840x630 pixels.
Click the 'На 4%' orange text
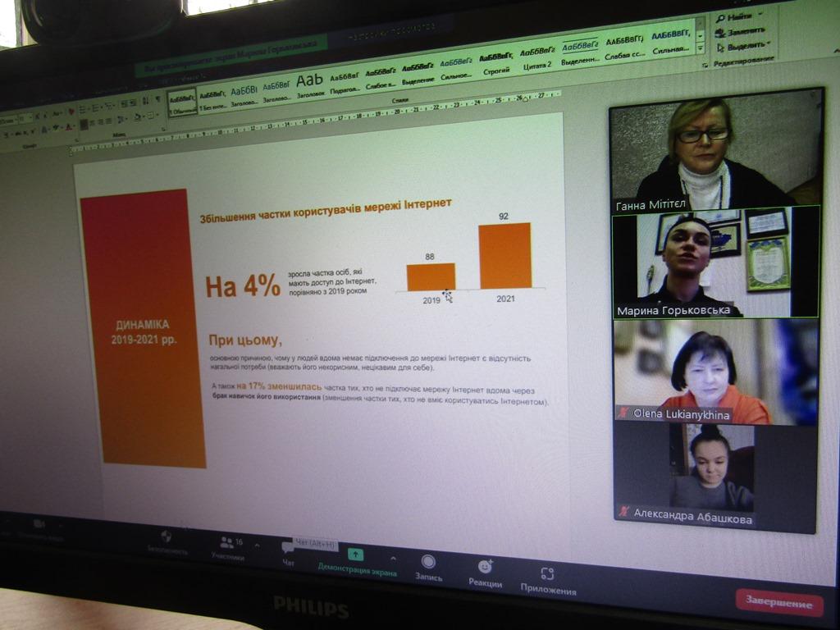click(243, 286)
